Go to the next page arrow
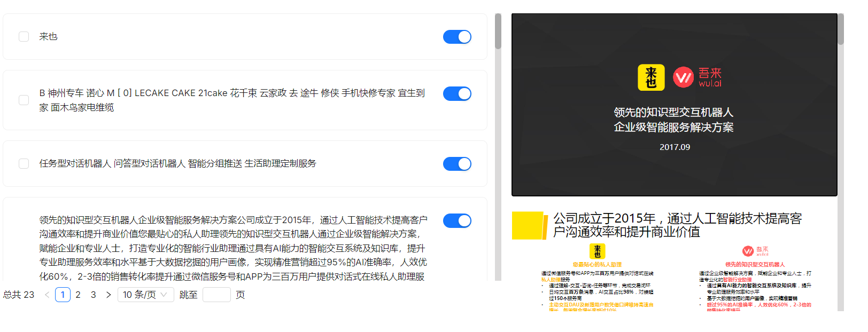 (108, 295)
